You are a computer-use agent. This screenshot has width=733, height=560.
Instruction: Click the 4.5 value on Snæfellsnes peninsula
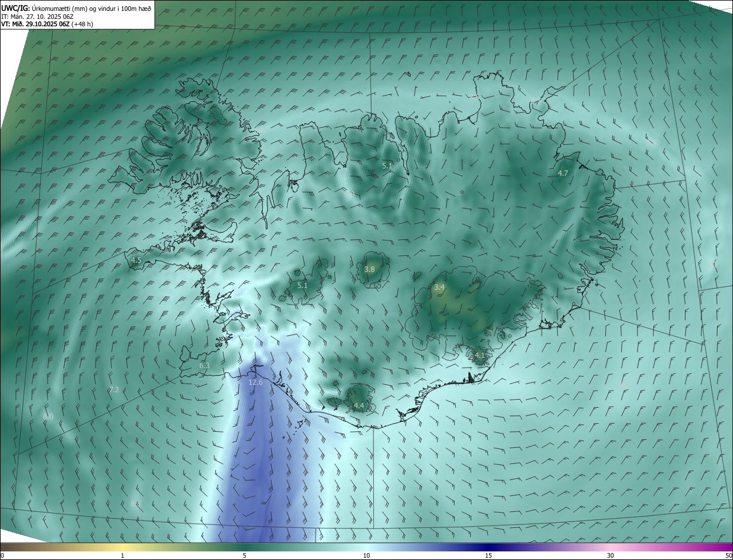(x=136, y=260)
